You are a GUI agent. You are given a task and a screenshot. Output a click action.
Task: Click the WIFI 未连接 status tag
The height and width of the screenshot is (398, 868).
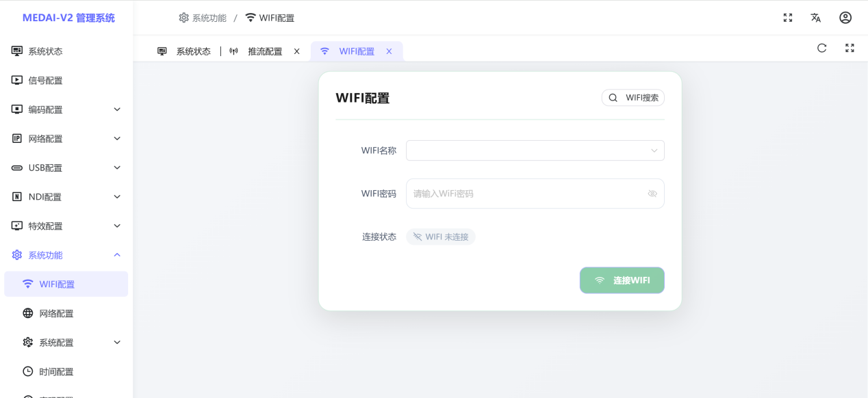(x=441, y=237)
